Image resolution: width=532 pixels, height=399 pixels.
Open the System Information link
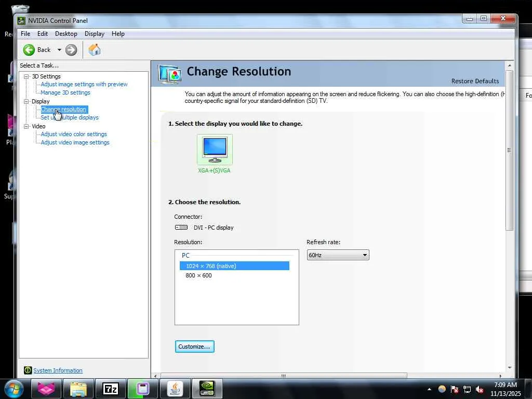pyautogui.click(x=58, y=370)
